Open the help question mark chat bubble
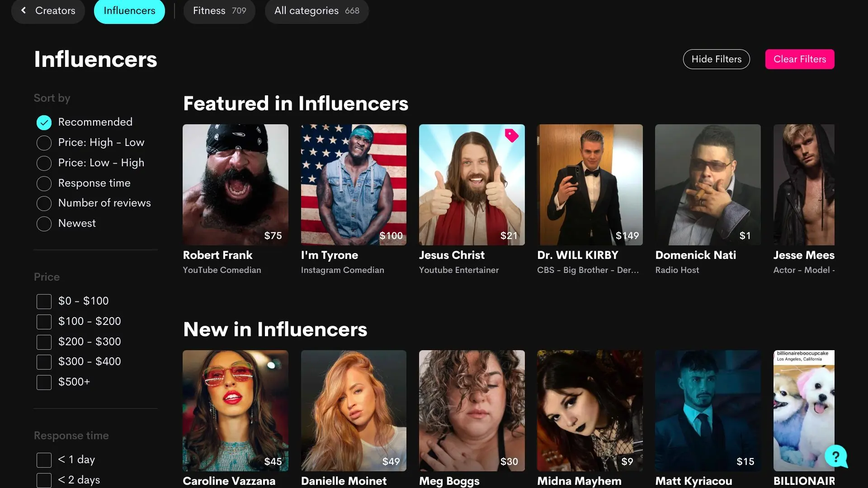The image size is (868, 488). pyautogui.click(x=835, y=456)
